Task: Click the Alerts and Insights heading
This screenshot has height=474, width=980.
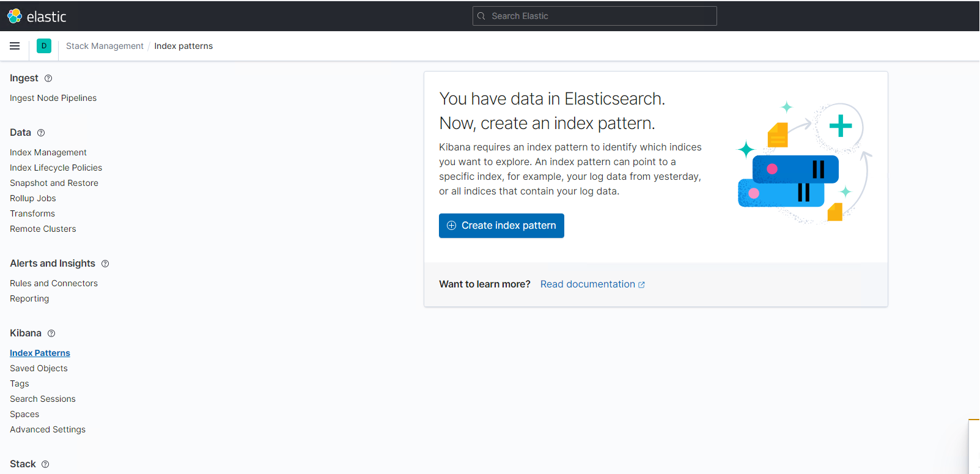Action: pos(53,264)
